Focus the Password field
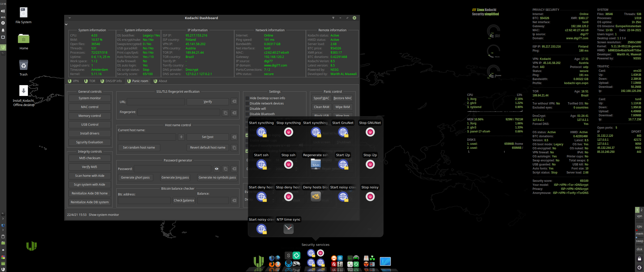This screenshot has height=272, width=644. coord(173,169)
